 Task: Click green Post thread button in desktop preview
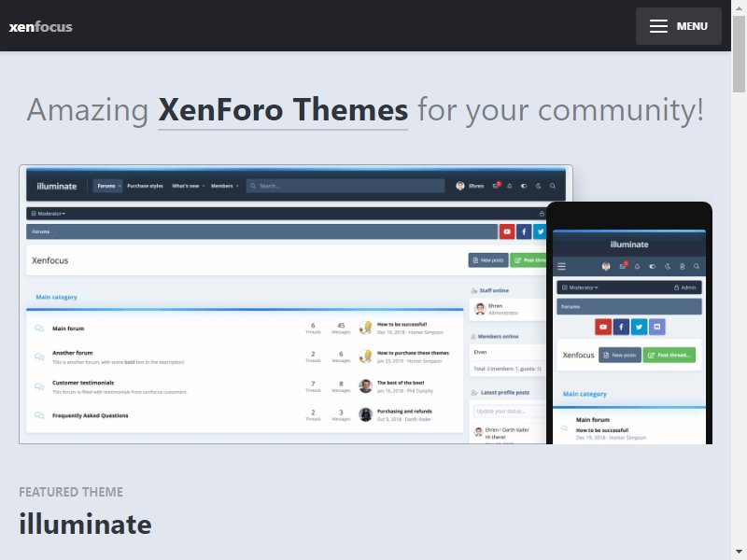coord(529,260)
